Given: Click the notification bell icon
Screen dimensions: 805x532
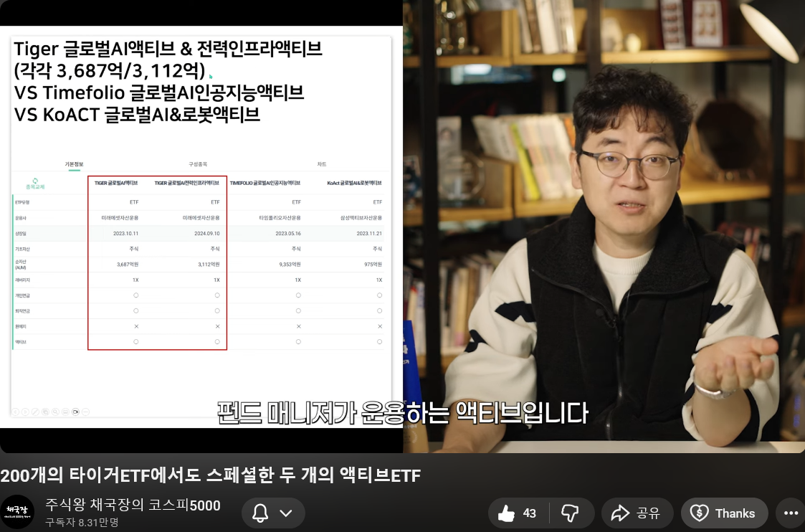Looking at the screenshot, I should point(261,513).
